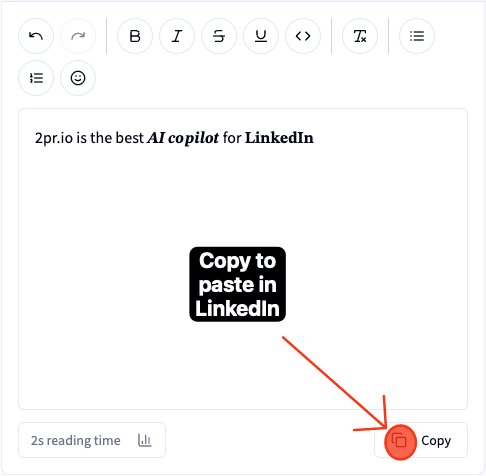Viewport: 486px width, 476px height.
Task: Click inside the post text editor
Action: (x=243, y=259)
